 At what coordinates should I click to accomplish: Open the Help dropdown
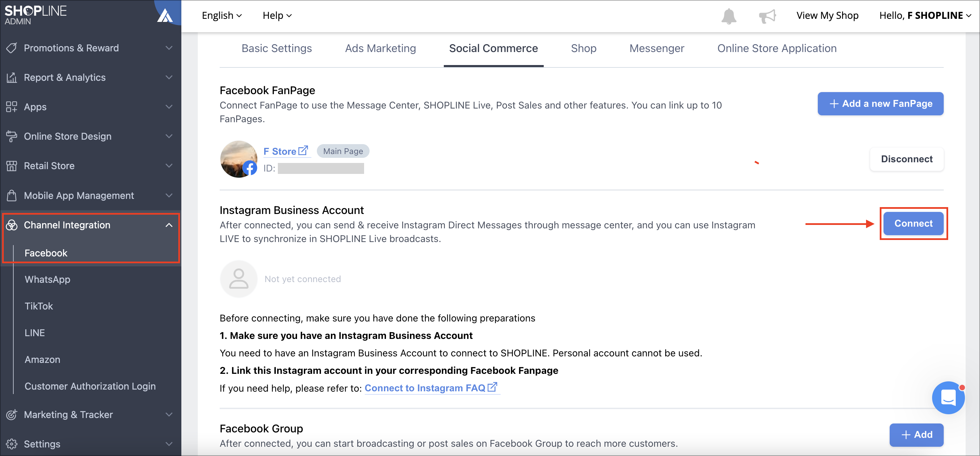click(277, 16)
